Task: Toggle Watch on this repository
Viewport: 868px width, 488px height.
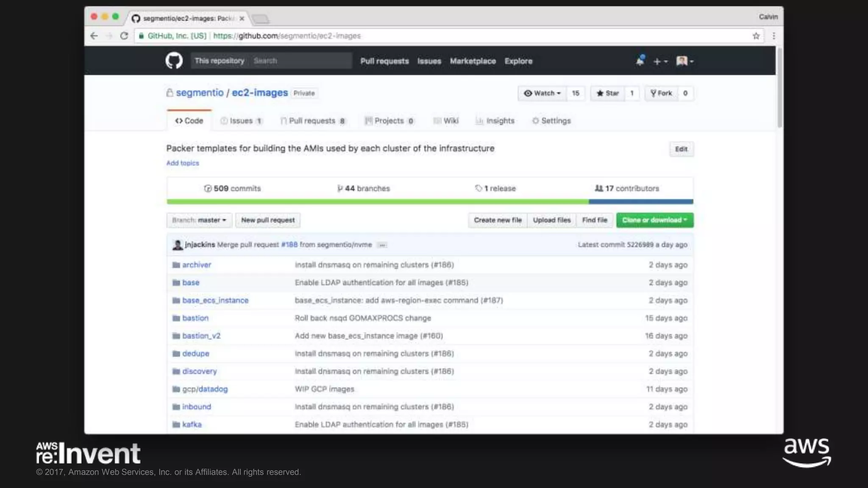Action: 542,93
